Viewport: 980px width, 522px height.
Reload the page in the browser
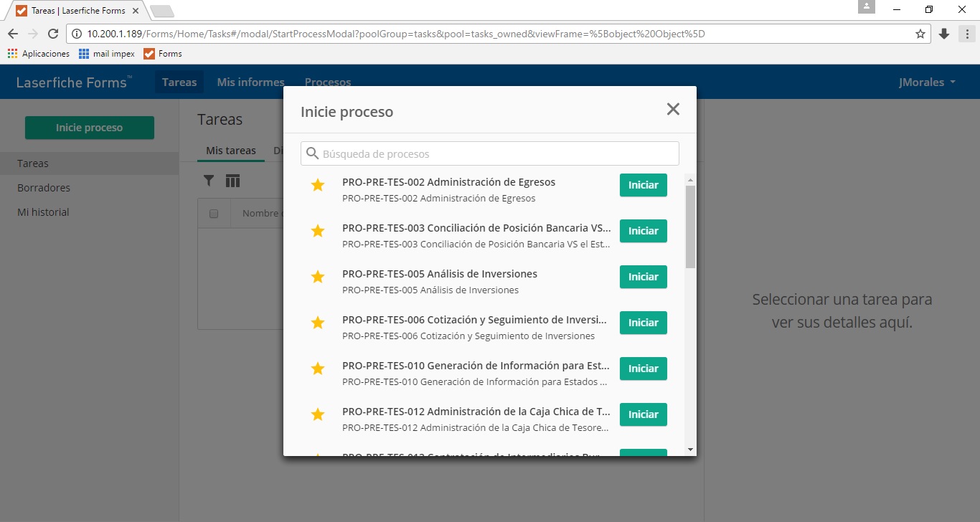click(x=52, y=34)
